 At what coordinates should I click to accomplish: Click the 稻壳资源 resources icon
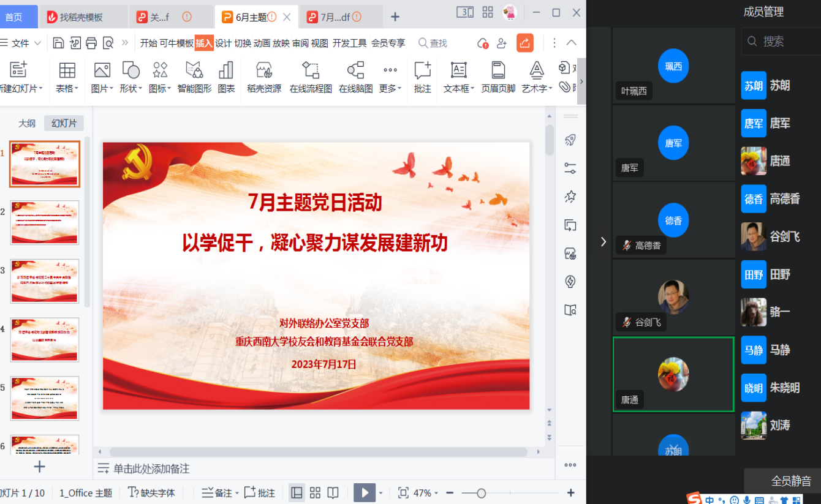tap(264, 77)
